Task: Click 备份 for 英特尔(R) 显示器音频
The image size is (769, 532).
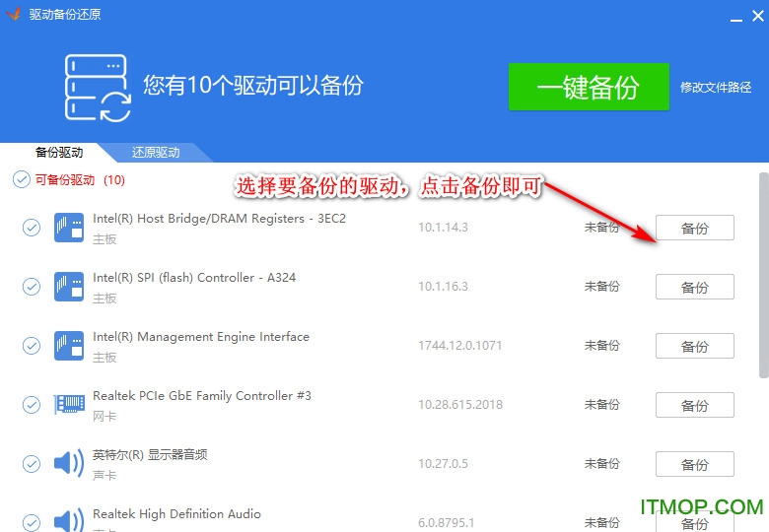Action: (x=694, y=464)
